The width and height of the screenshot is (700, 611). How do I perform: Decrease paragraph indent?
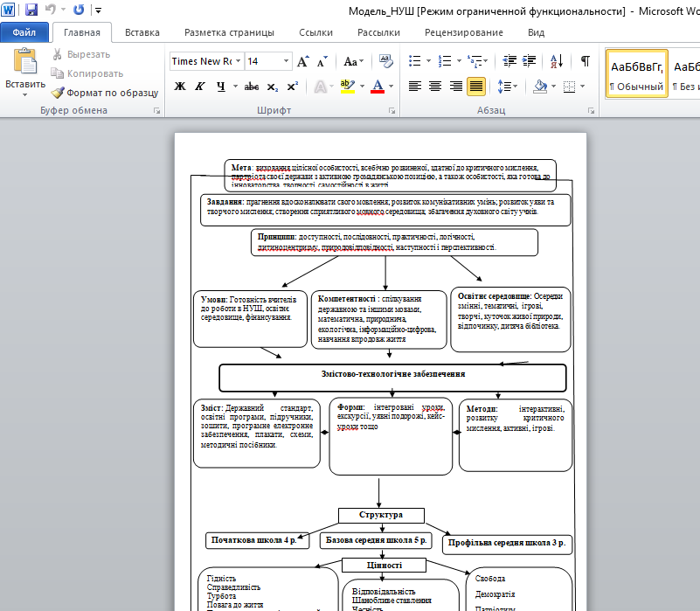point(509,60)
